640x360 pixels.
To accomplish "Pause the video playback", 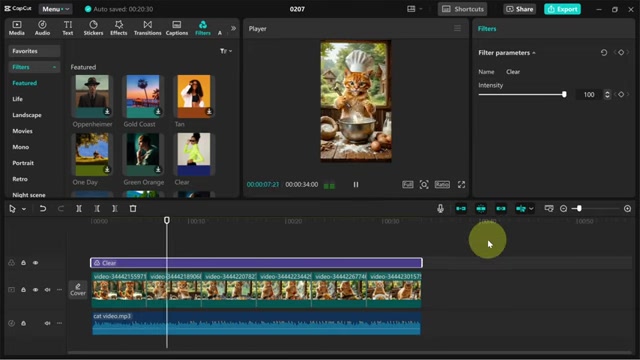I will coord(356,184).
